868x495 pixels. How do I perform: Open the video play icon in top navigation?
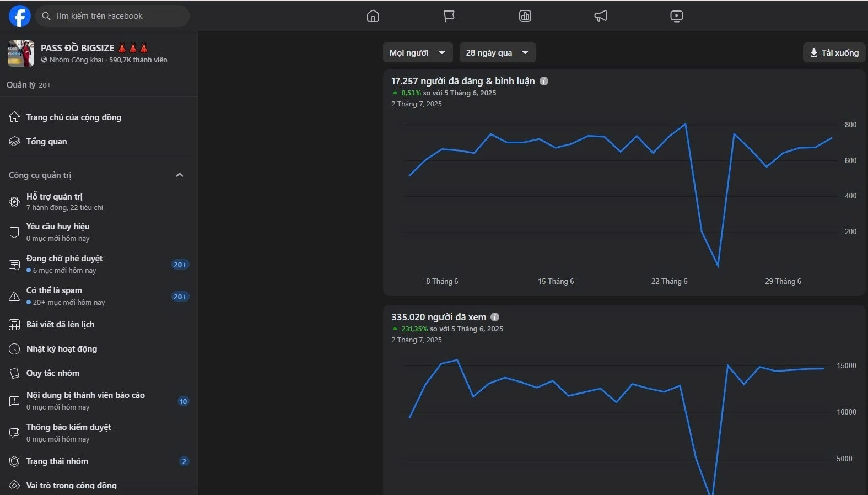tap(677, 16)
